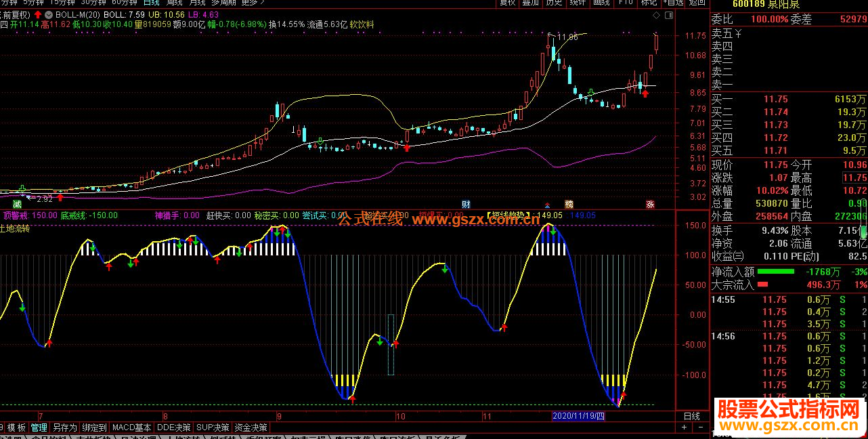Open the 前复权 adjustment dropdown
This screenshot has width=868, height=439.
pos(16,14)
